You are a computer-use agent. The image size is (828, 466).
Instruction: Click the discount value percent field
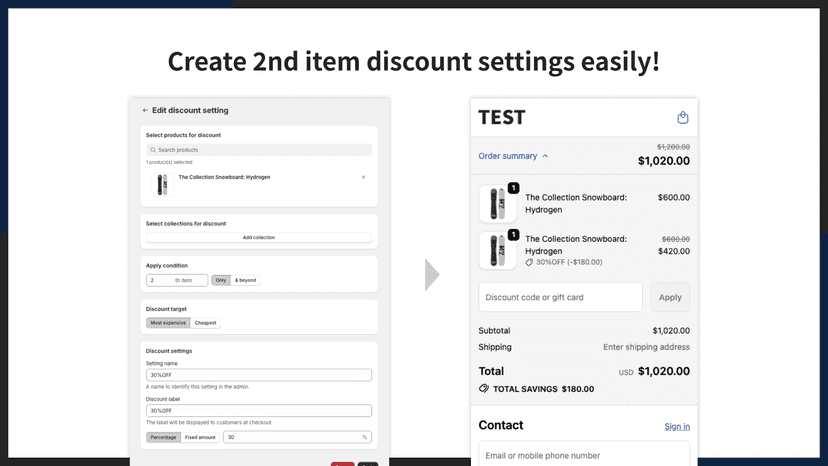[x=297, y=437]
